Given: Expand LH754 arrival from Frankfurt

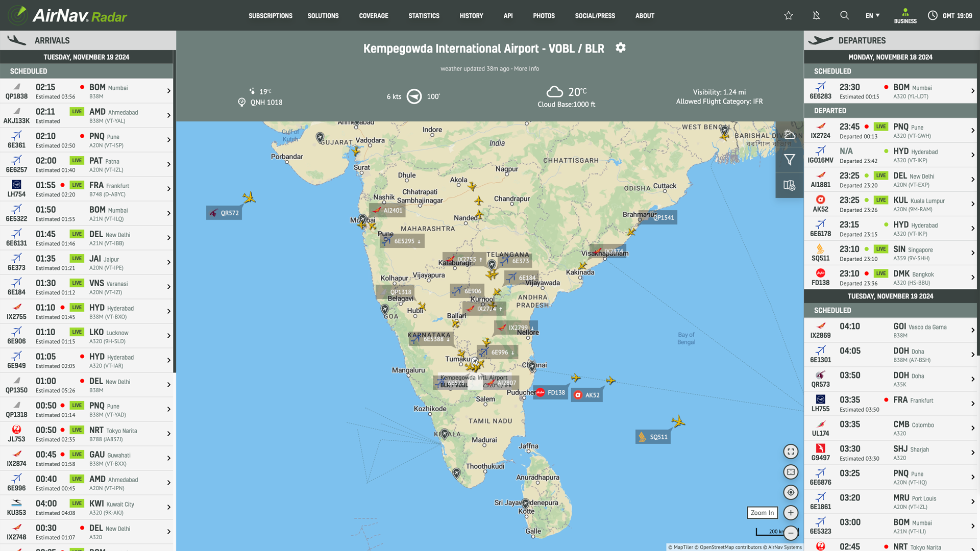Looking at the screenshot, I should point(87,189).
